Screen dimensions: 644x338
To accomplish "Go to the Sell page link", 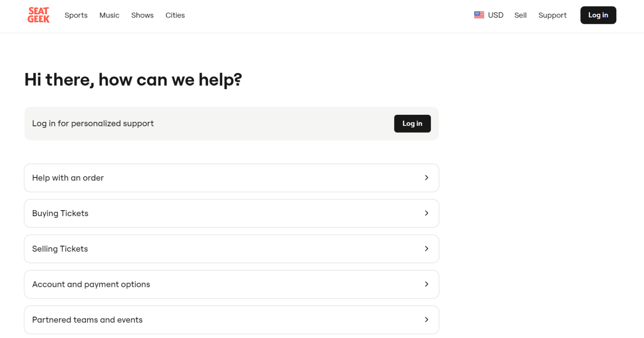I will [520, 15].
